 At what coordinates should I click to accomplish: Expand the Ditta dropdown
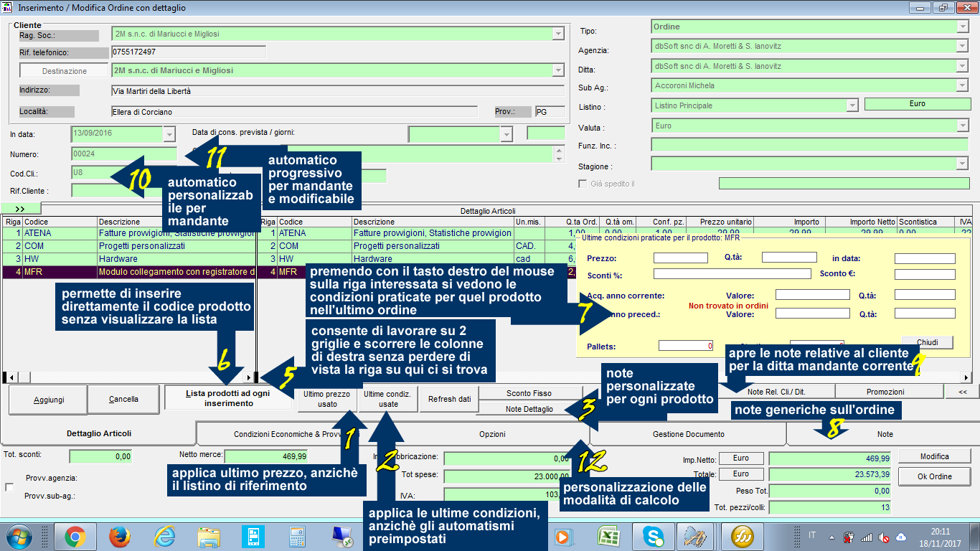point(963,66)
